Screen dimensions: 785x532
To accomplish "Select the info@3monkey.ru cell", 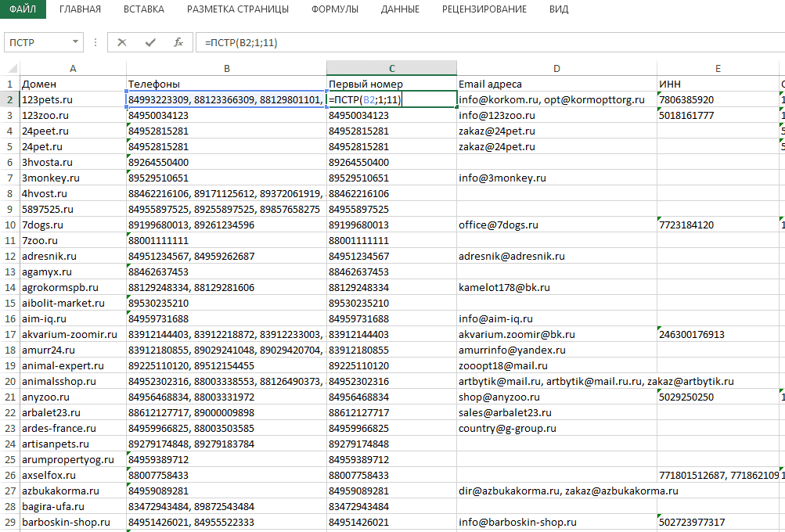I will [556, 178].
